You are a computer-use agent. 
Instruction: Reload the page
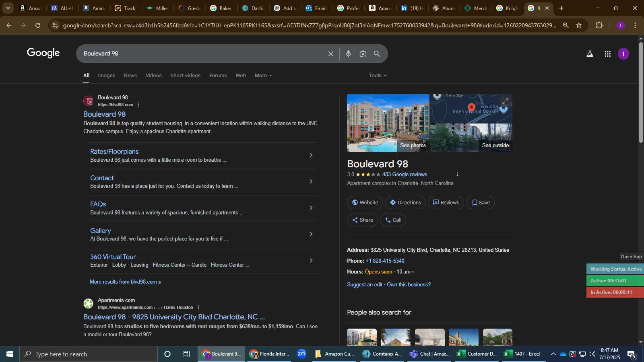coord(38,25)
